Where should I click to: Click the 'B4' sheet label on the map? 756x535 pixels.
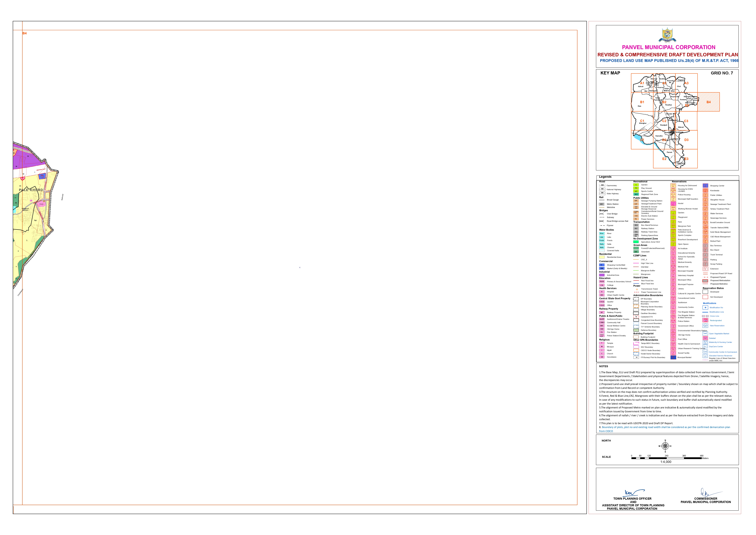click(25, 33)
